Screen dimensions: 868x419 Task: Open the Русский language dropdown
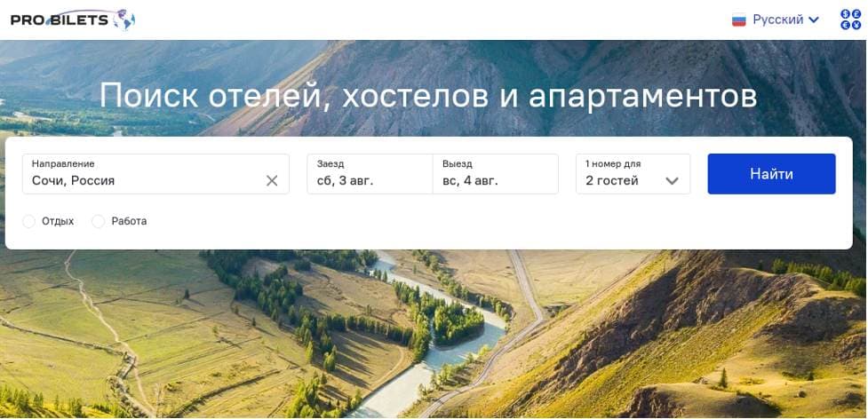point(775,20)
